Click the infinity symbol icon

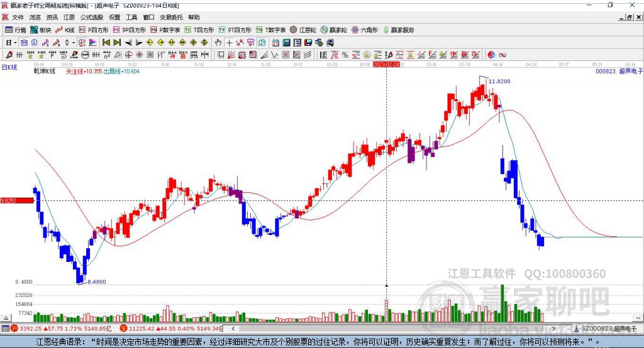(502, 55)
